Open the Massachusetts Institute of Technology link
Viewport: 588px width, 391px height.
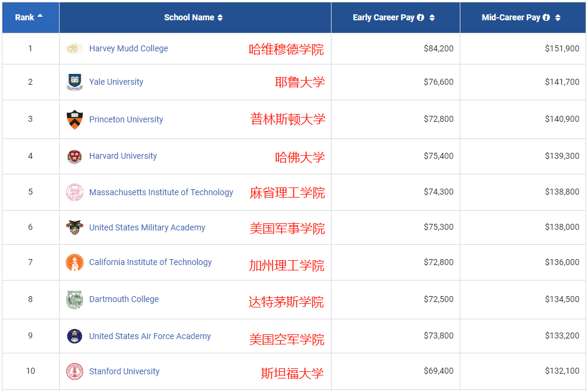pyautogui.click(x=161, y=192)
